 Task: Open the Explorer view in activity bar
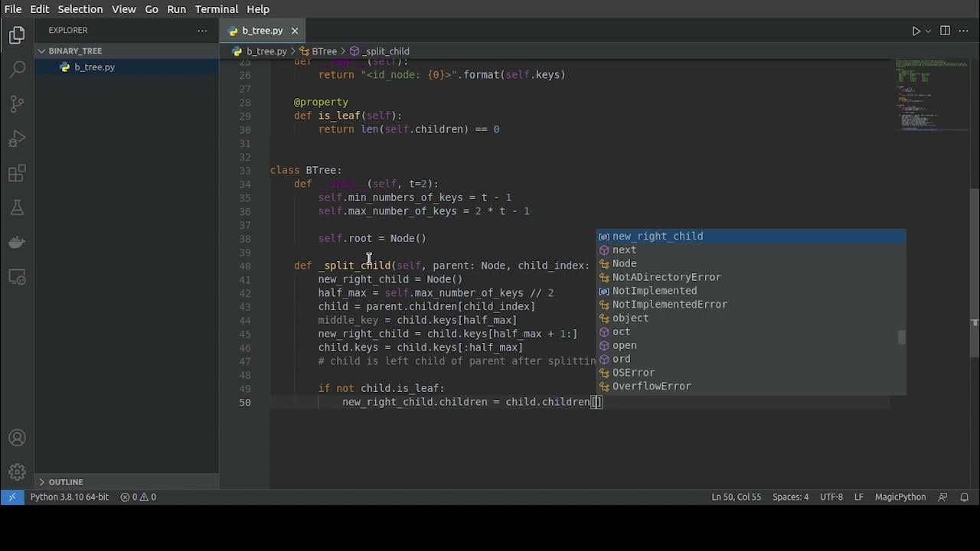(17, 35)
